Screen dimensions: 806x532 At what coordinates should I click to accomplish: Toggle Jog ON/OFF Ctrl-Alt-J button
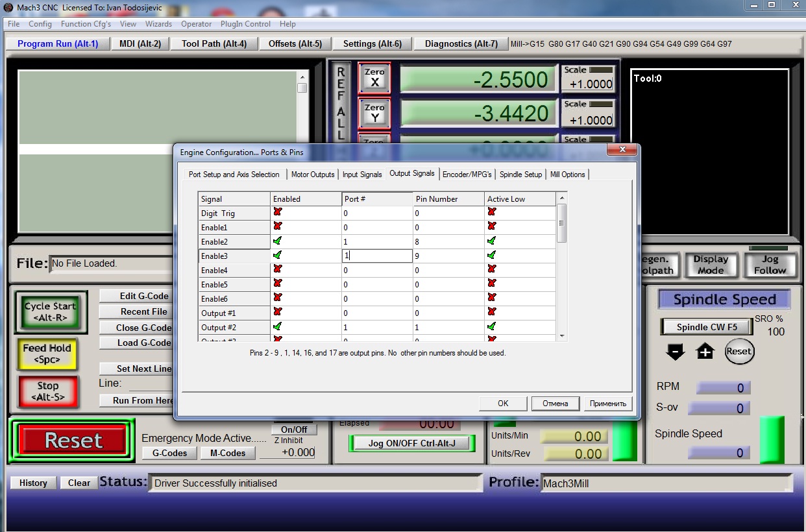click(x=412, y=443)
